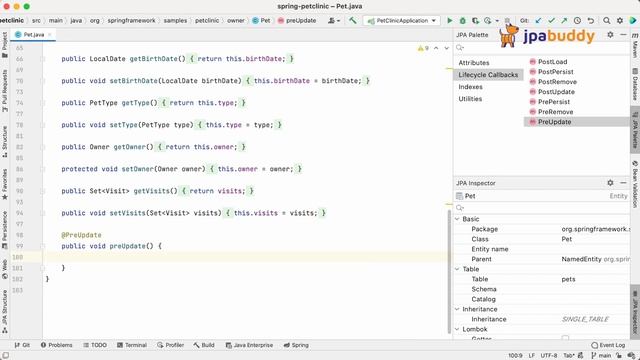Screen dimensions: 640x360
Task: Open JPA Inspector settings gear
Action: (x=610, y=183)
